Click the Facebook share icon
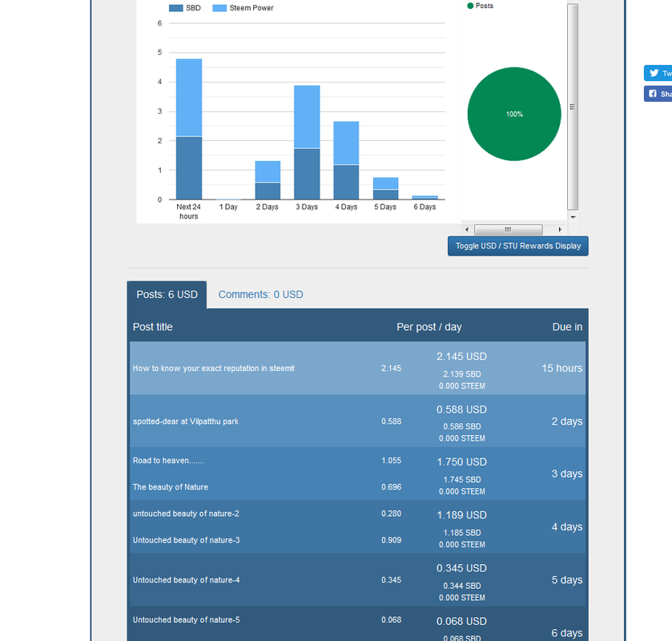Image resolution: width=672 pixels, height=641 pixels. (653, 94)
